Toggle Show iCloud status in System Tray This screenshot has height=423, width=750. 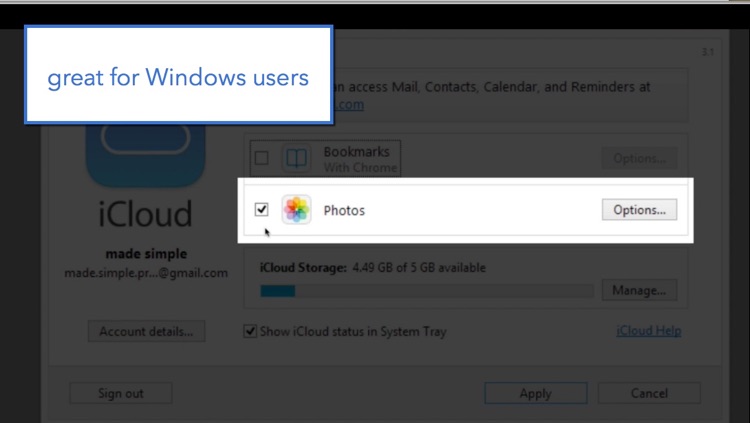point(250,331)
